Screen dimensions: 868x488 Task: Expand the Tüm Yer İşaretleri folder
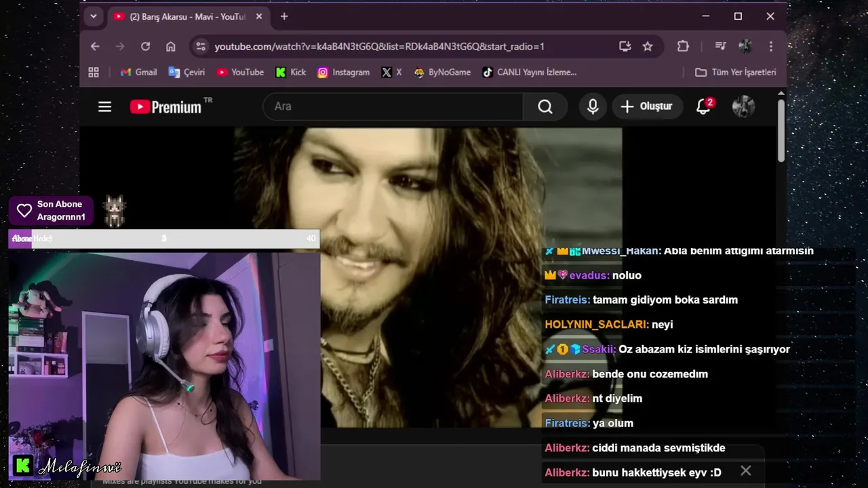point(736,72)
